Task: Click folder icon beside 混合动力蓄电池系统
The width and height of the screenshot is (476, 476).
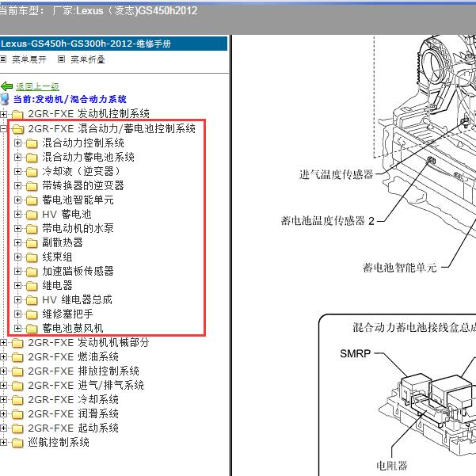Action: pos(32,158)
